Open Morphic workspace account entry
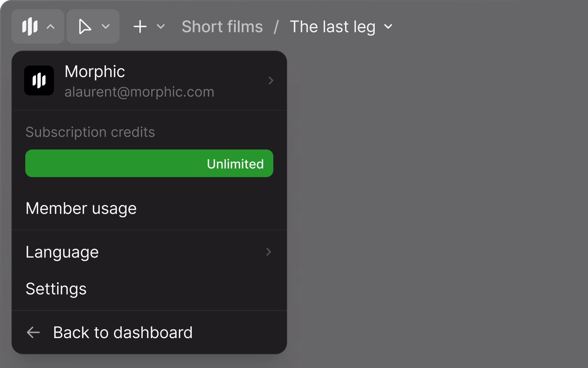Viewport: 588px width, 368px height. 149,81
